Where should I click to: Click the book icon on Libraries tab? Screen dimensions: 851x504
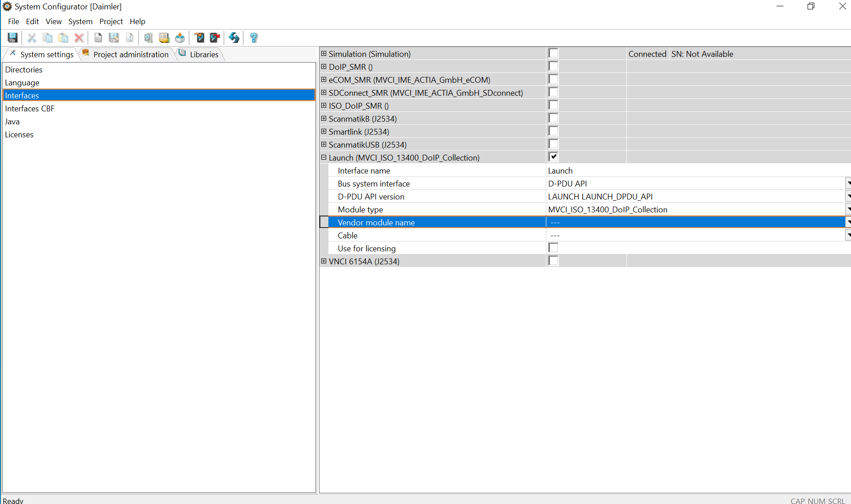183,53
